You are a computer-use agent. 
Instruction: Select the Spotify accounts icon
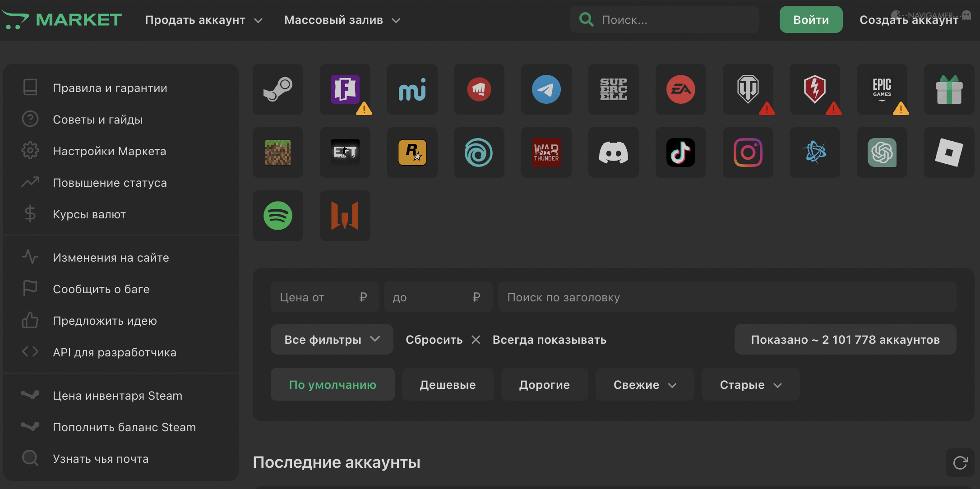(x=278, y=216)
